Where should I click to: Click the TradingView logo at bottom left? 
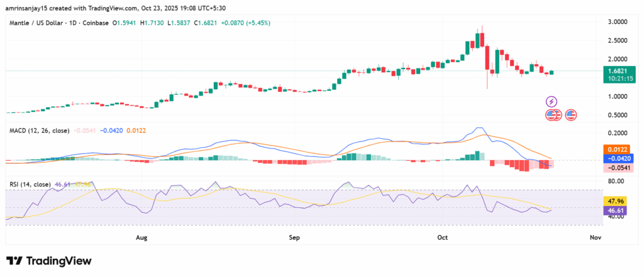(x=49, y=261)
